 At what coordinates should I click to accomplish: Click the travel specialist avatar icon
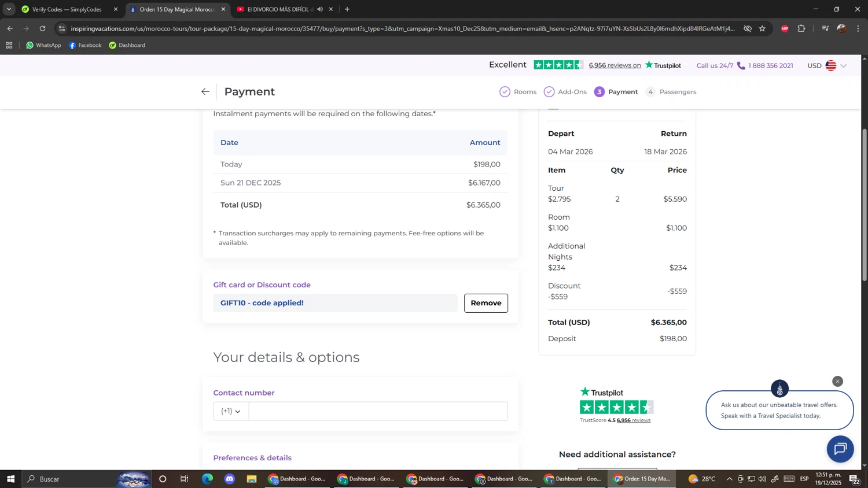(x=779, y=389)
